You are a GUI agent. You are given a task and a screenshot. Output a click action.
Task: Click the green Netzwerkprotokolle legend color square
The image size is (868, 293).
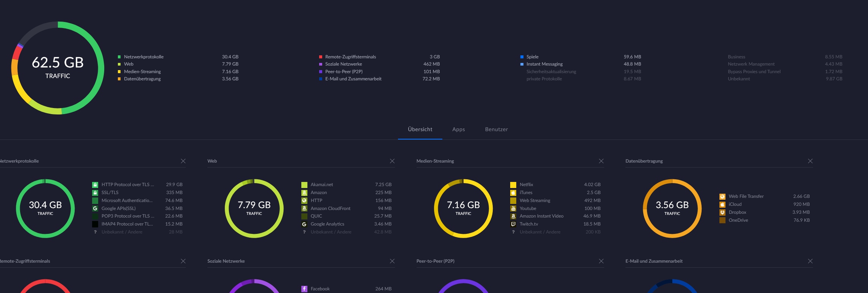[x=119, y=57]
